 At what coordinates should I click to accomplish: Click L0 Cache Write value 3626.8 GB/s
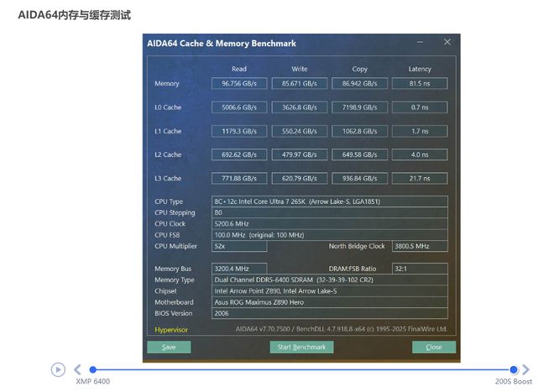pyautogui.click(x=300, y=107)
